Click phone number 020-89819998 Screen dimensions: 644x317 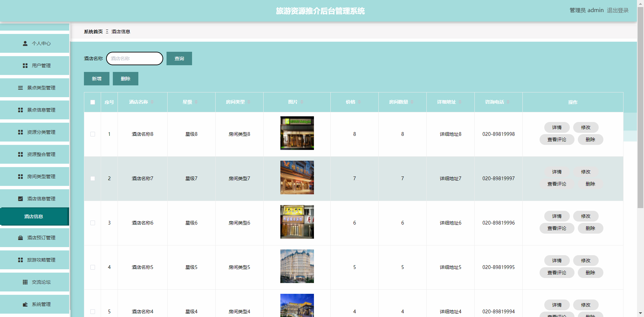click(x=499, y=134)
